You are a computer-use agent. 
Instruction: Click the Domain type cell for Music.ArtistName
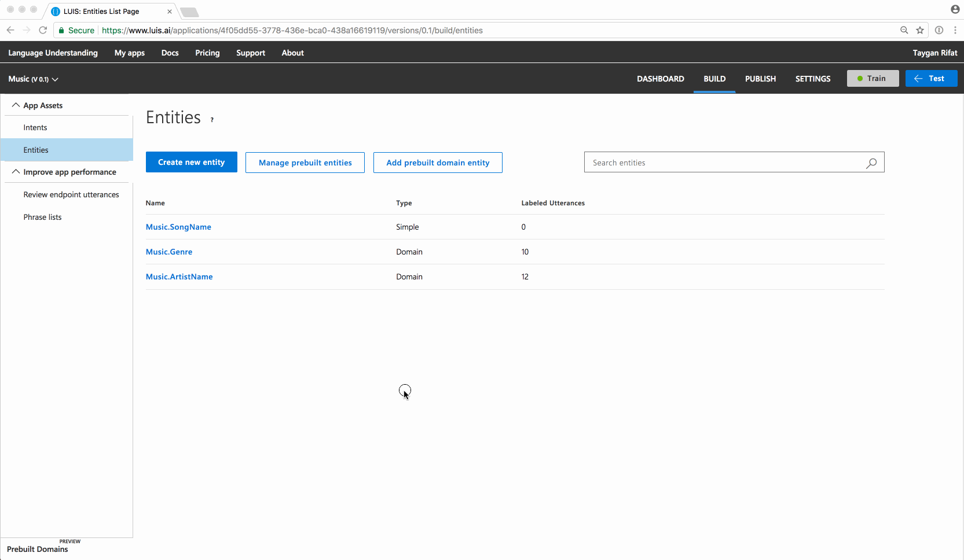(x=409, y=277)
